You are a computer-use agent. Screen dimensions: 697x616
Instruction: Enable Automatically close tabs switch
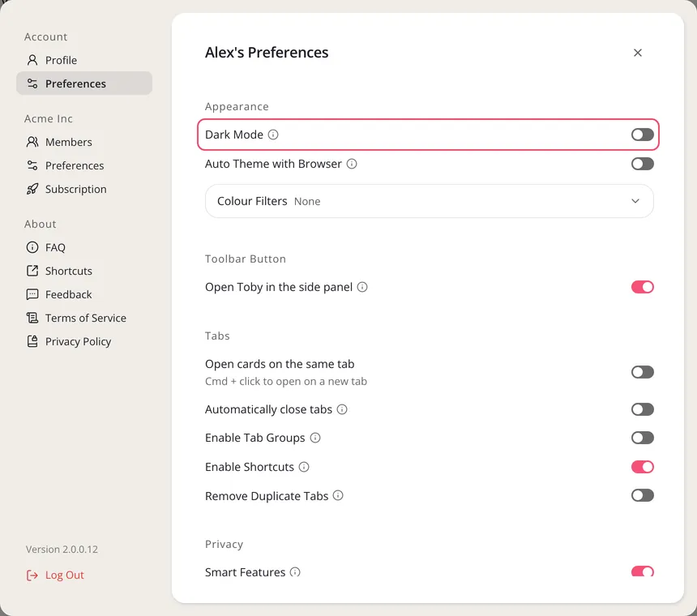643,409
